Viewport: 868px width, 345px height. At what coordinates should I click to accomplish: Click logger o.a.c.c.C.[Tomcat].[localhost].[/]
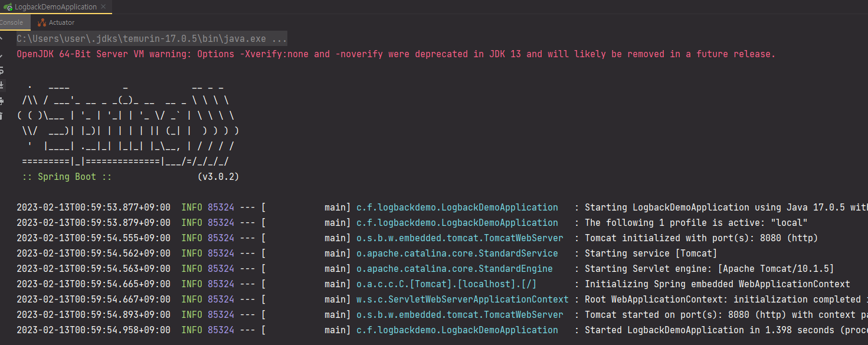point(447,284)
